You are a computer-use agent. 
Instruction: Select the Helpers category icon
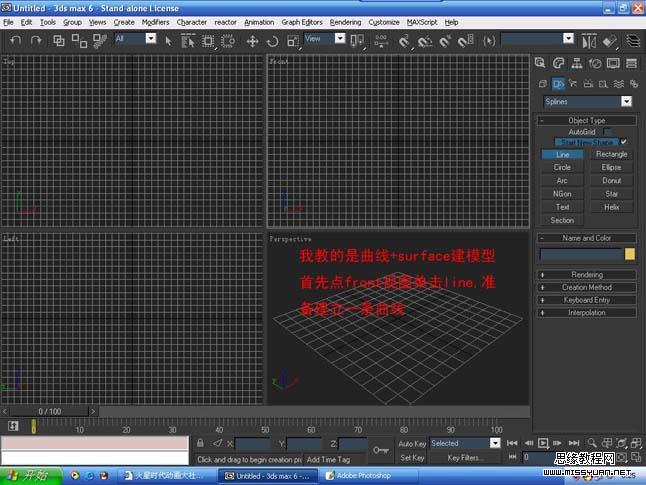click(603, 84)
